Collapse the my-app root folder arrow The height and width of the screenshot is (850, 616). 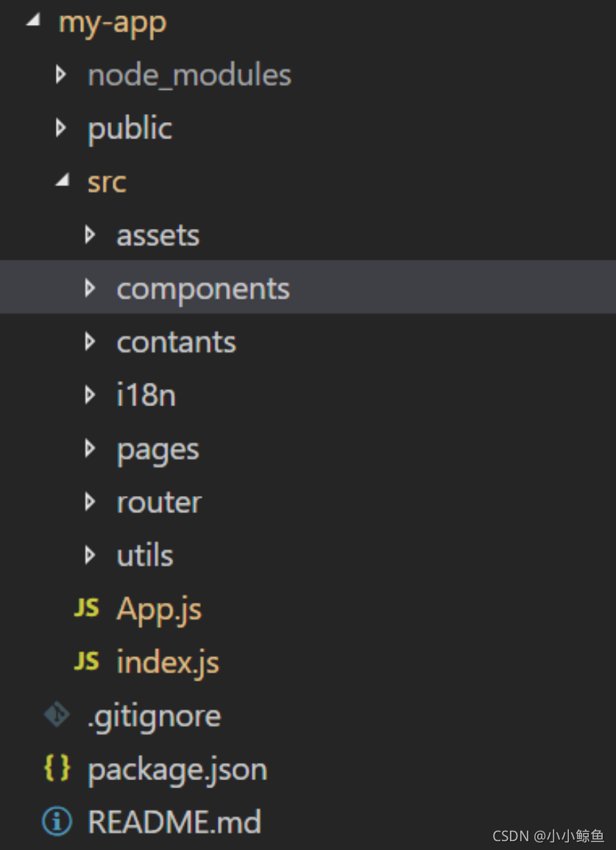point(34,20)
